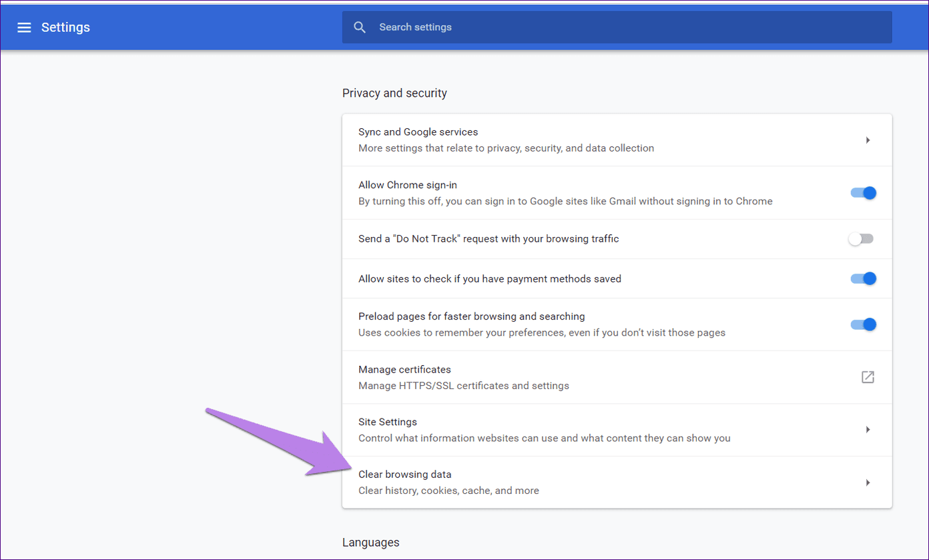The image size is (929, 560).
Task: Open Clear browsing data row text
Action: pyautogui.click(x=405, y=475)
